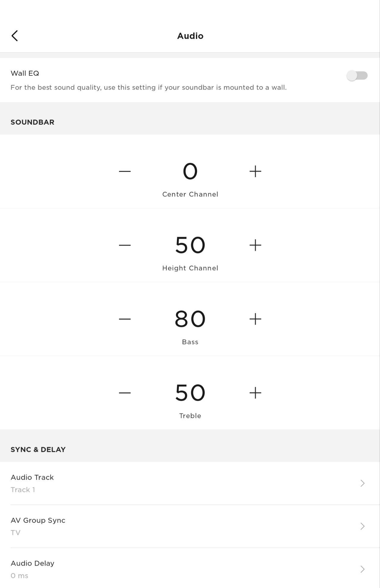The height and width of the screenshot is (588, 380).
Task: Increase Treble using plus icon
Action: click(255, 393)
